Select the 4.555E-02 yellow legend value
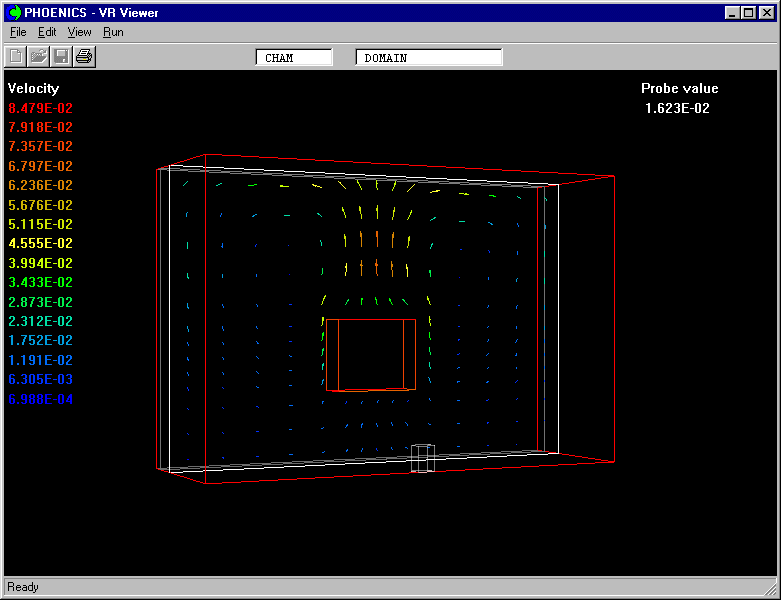781x600 pixels. (x=41, y=243)
